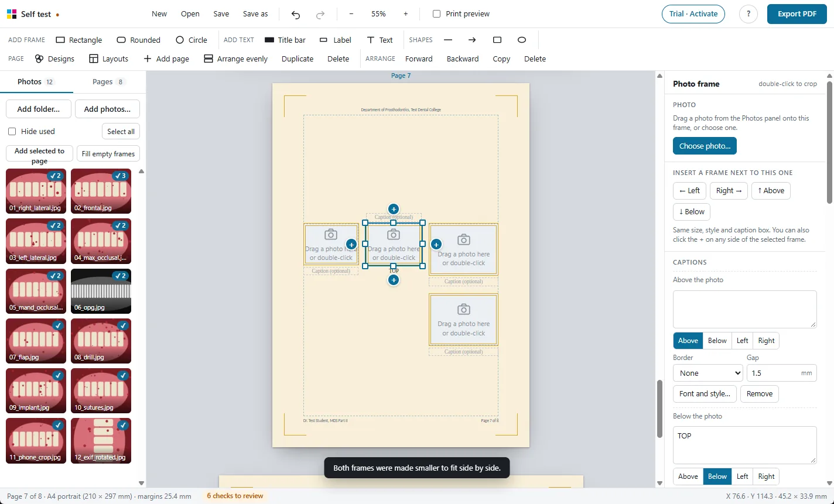Add a Rounded frame
Screen dimensions: 834x504
[x=139, y=40]
